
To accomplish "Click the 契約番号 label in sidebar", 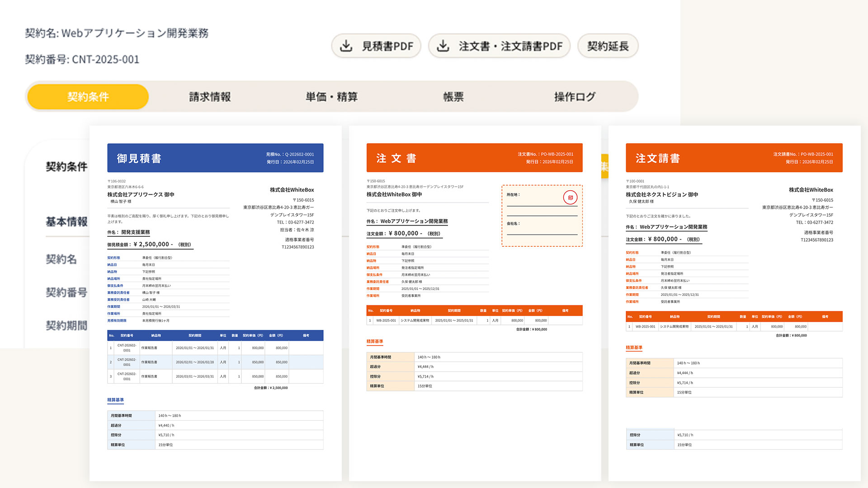I will coord(66,292).
